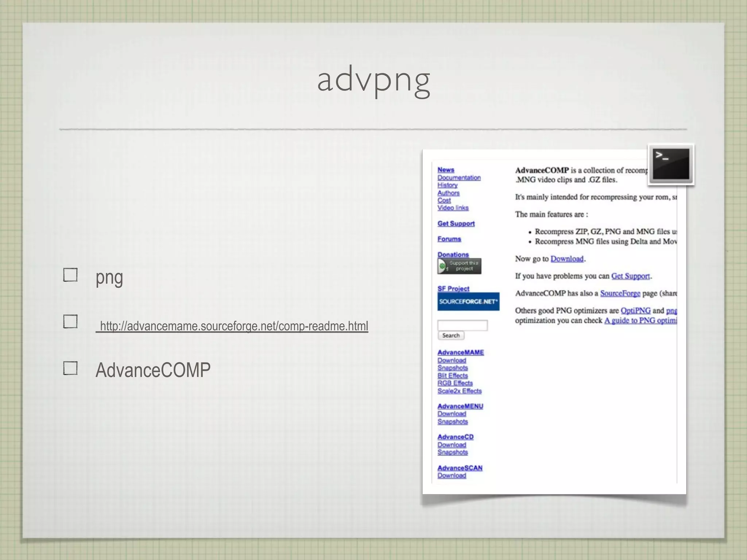Viewport: 747px width, 560px height.
Task: Open the advancemame.sourceforge.net comp-readme link
Action: (232, 326)
